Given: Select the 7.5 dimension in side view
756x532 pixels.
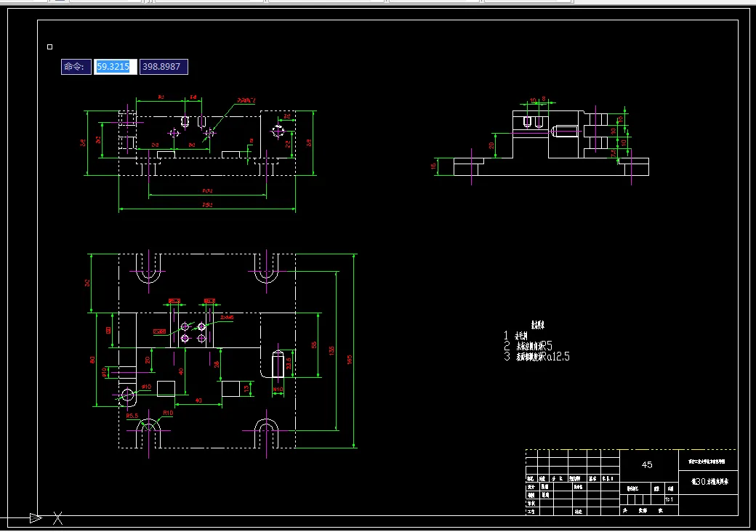Looking at the screenshot, I should point(614,153).
